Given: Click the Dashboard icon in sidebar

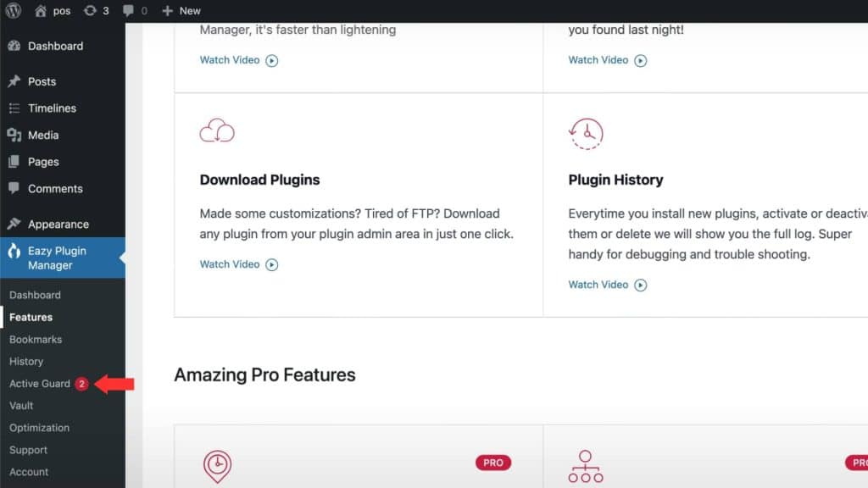Looking at the screenshot, I should 14,46.
